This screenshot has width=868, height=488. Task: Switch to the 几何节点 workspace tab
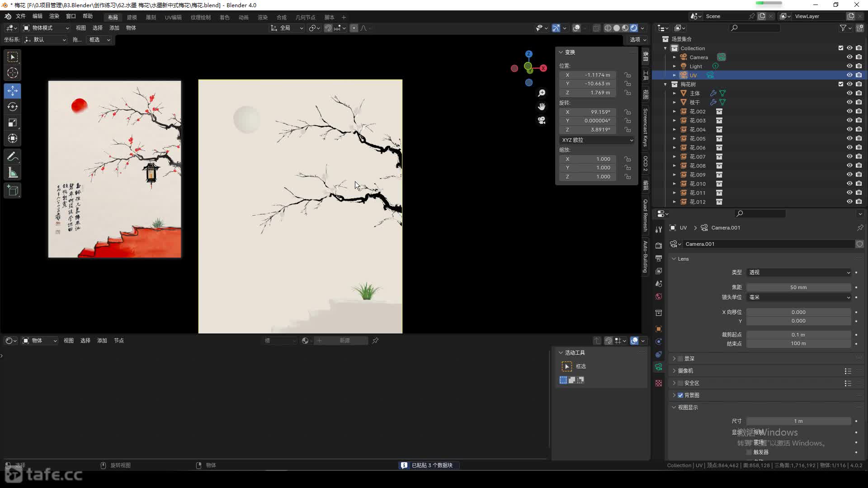[306, 17]
